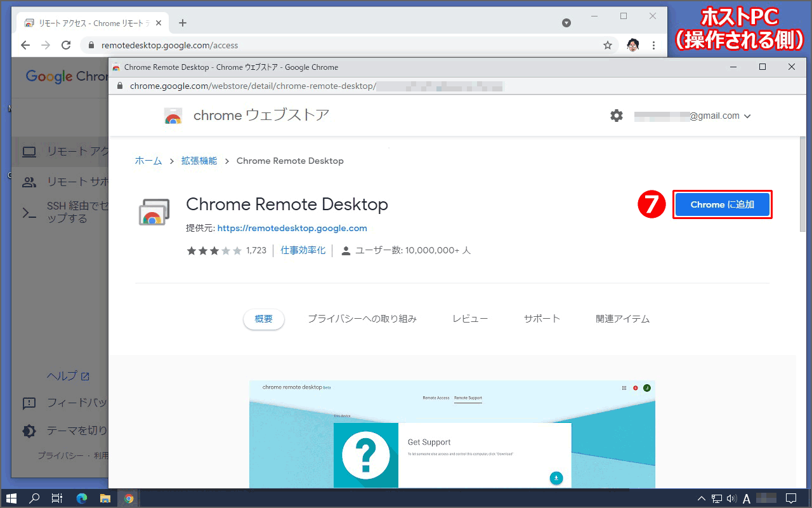The height and width of the screenshot is (508, 812).
Task: Click the Chrome Remote Desktop extension logo
Action: [154, 213]
